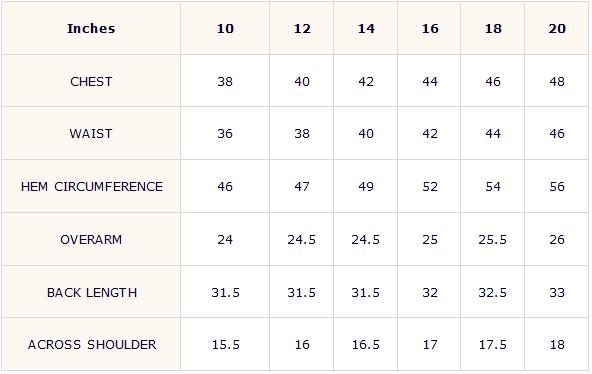Select across shoulder value 17 for size 16
Viewport: 592px width, 374px height.
430,345
